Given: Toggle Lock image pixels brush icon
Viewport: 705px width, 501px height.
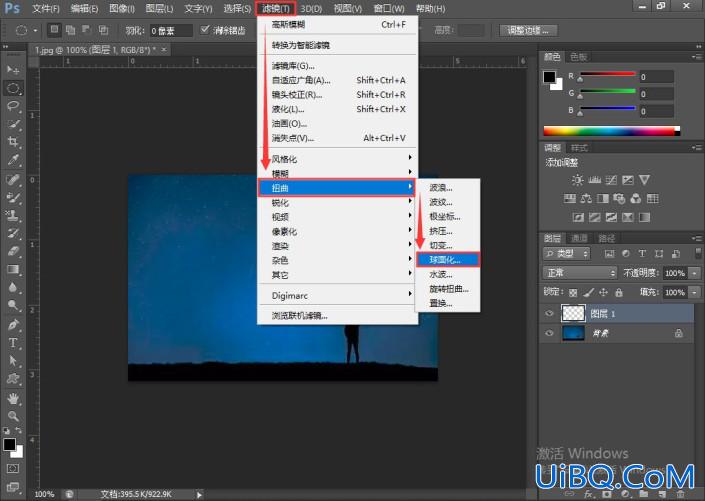Looking at the screenshot, I should click(x=588, y=292).
